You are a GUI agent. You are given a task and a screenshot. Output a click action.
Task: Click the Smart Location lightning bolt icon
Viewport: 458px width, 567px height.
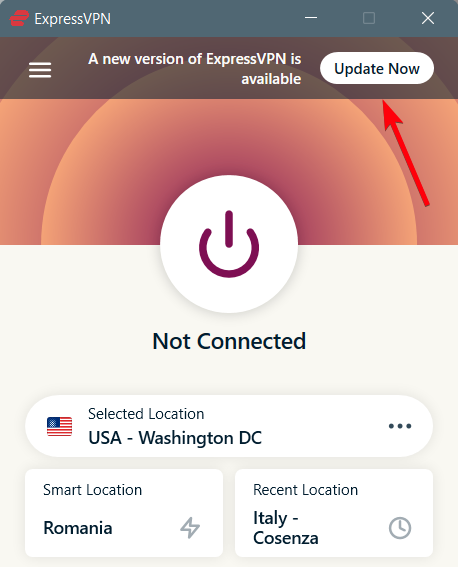click(x=190, y=528)
